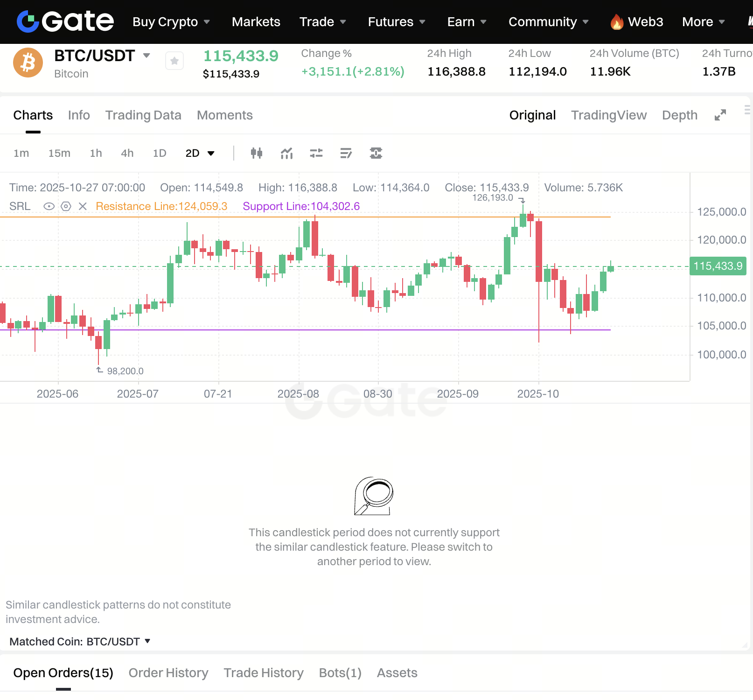Open the BTC/USDT pair selector dropdown

point(146,56)
